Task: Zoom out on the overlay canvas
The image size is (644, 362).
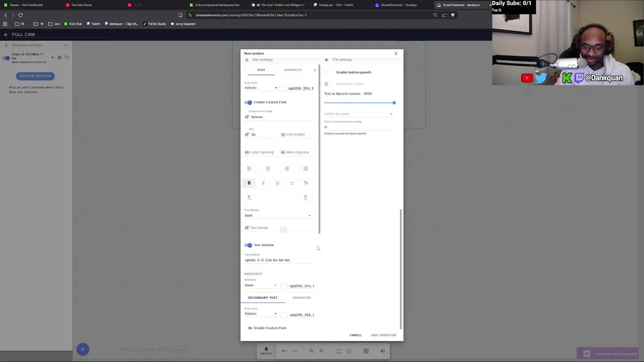Action: coord(321,351)
